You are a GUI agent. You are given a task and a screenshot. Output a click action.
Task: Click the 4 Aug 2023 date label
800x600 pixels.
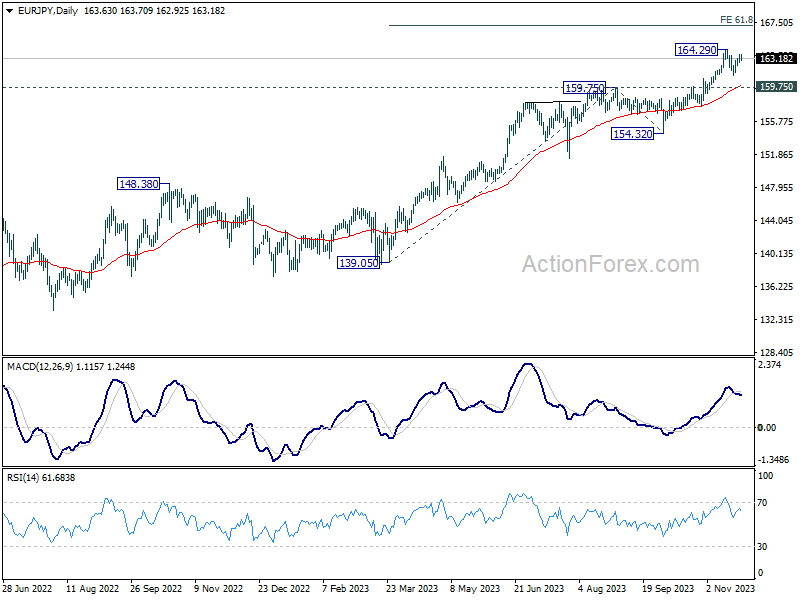[603, 588]
